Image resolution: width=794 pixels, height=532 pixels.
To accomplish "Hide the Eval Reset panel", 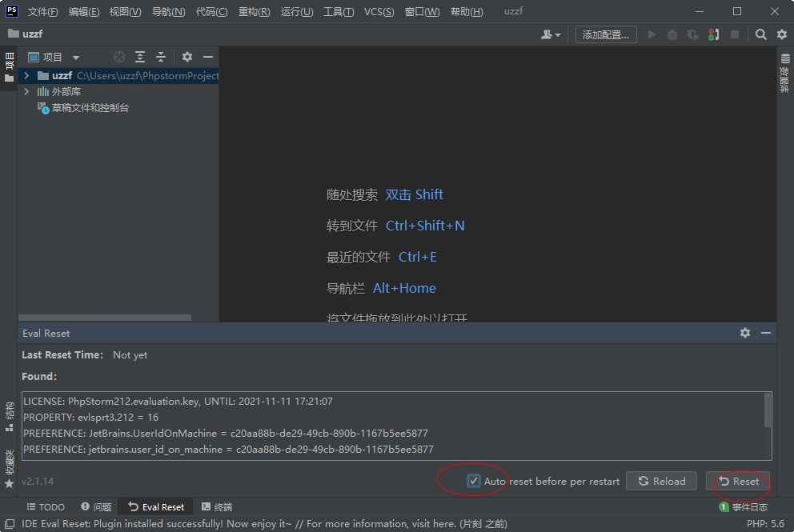I will coord(766,333).
